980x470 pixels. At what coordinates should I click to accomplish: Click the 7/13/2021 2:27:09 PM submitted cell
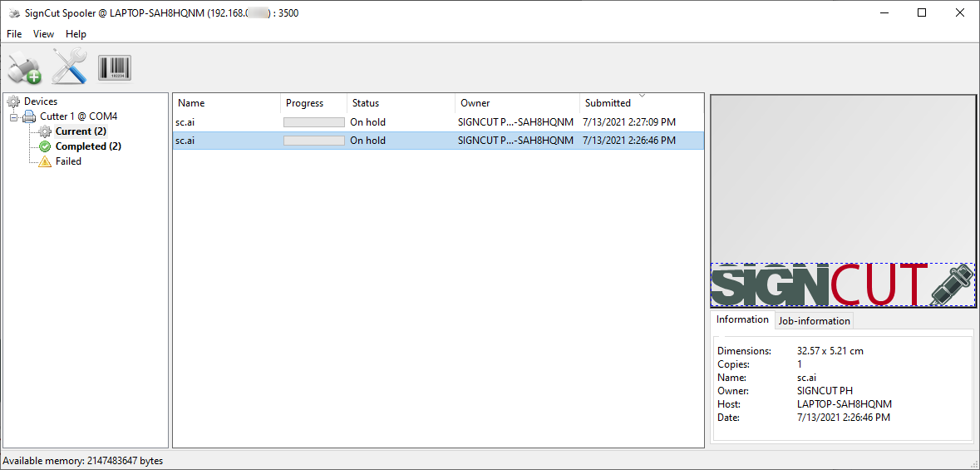click(628, 122)
